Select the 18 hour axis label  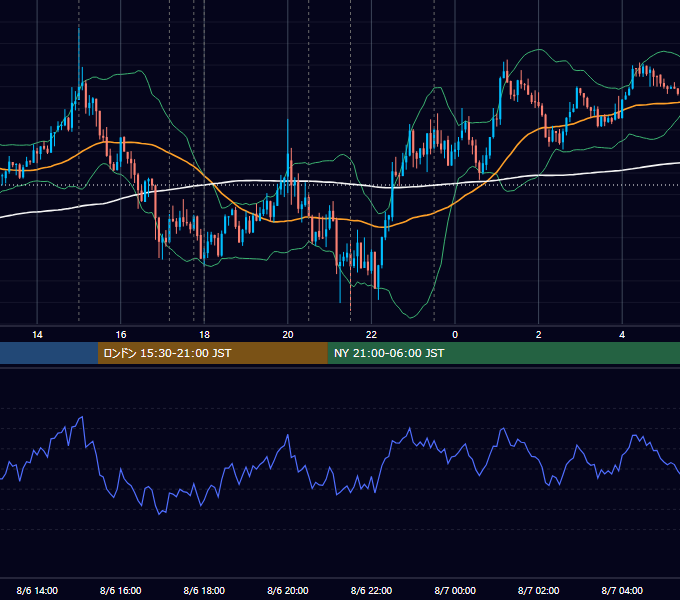coord(204,335)
